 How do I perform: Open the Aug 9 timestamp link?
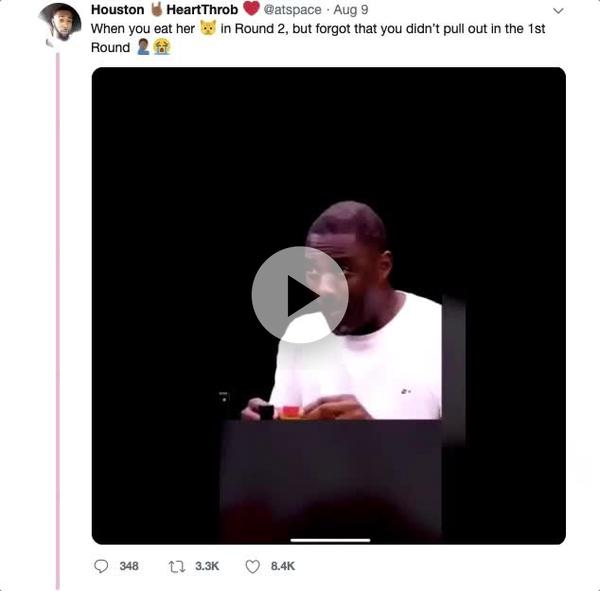(351, 10)
